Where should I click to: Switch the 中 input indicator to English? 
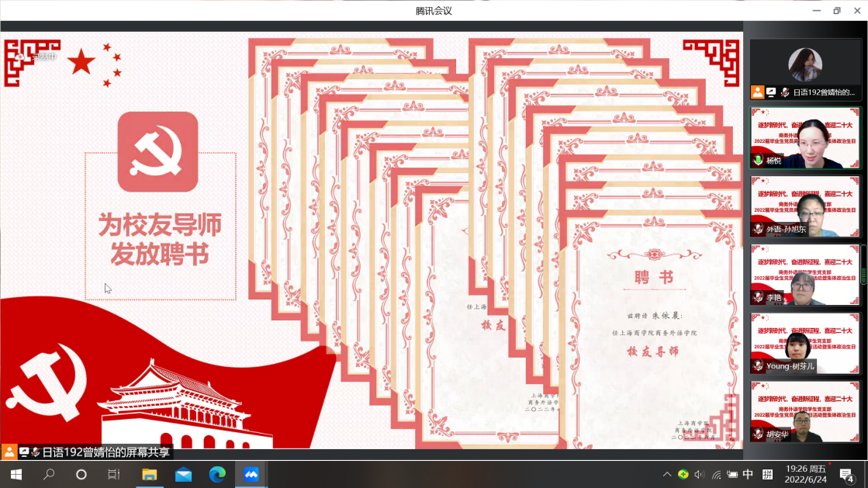748,475
